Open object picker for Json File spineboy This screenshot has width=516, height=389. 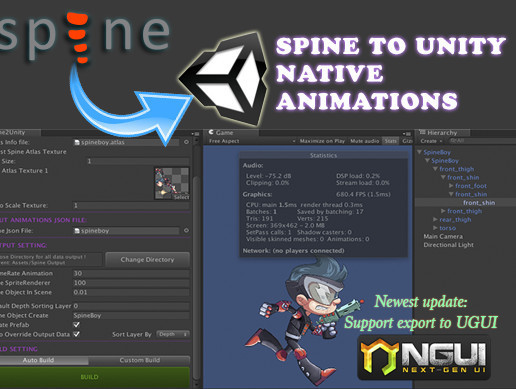click(x=186, y=230)
